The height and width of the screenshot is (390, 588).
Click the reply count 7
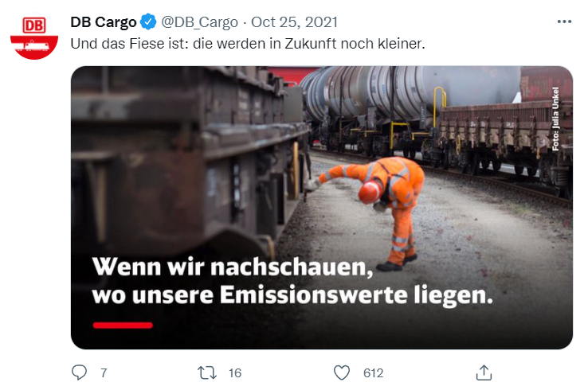point(104,372)
